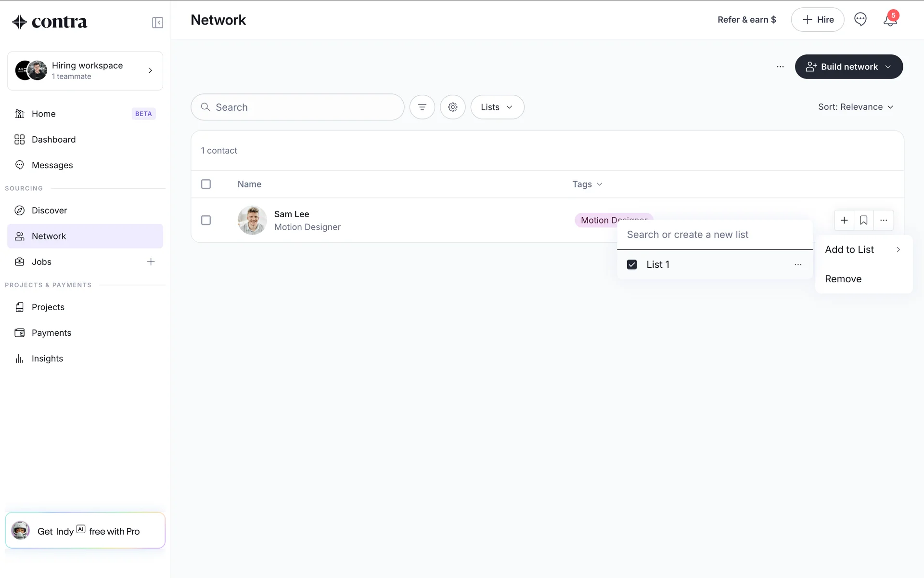Image resolution: width=924 pixels, height=578 pixels.
Task: Click the plus icon on Sam Lee row
Action: click(844, 220)
